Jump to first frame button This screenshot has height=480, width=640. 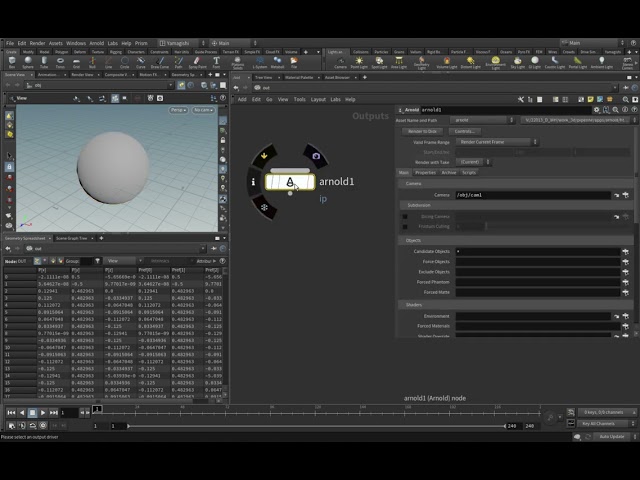[x=11, y=413]
